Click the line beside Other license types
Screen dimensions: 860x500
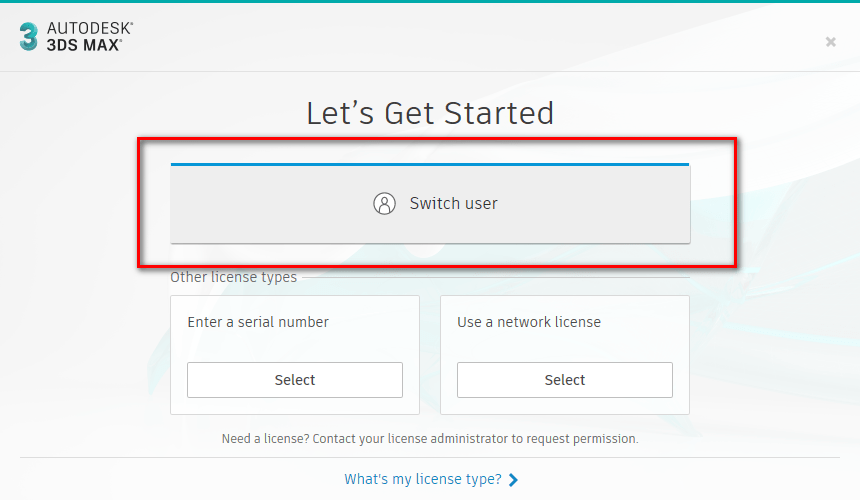pos(496,277)
